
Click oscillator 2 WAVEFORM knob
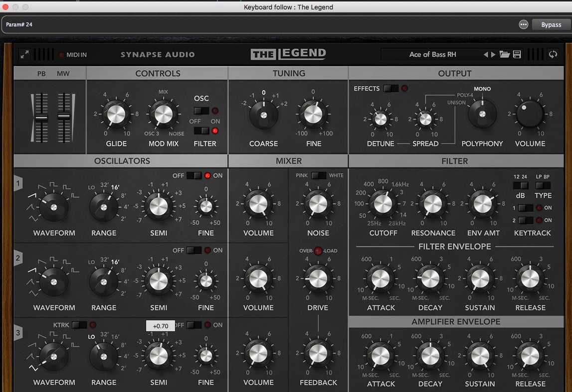pyautogui.click(x=54, y=282)
